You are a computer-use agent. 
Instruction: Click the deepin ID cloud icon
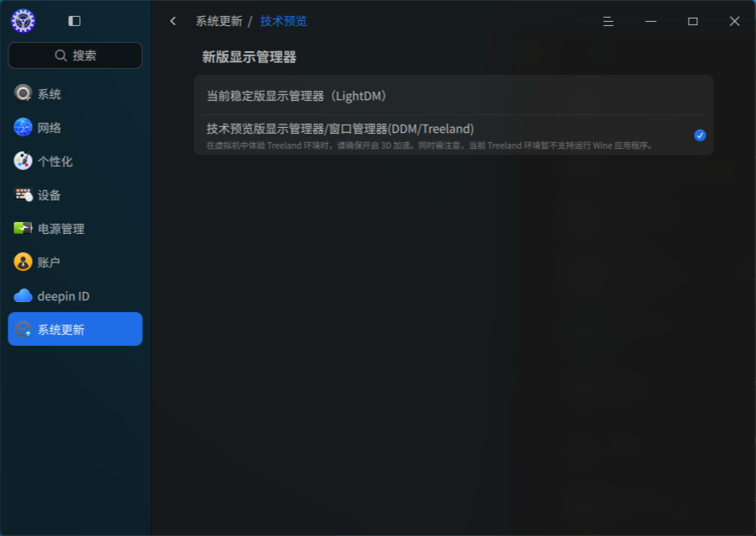click(x=23, y=295)
